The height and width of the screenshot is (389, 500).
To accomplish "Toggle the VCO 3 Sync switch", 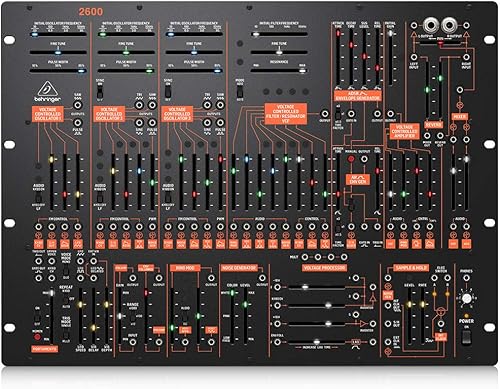I will coord(168,90).
